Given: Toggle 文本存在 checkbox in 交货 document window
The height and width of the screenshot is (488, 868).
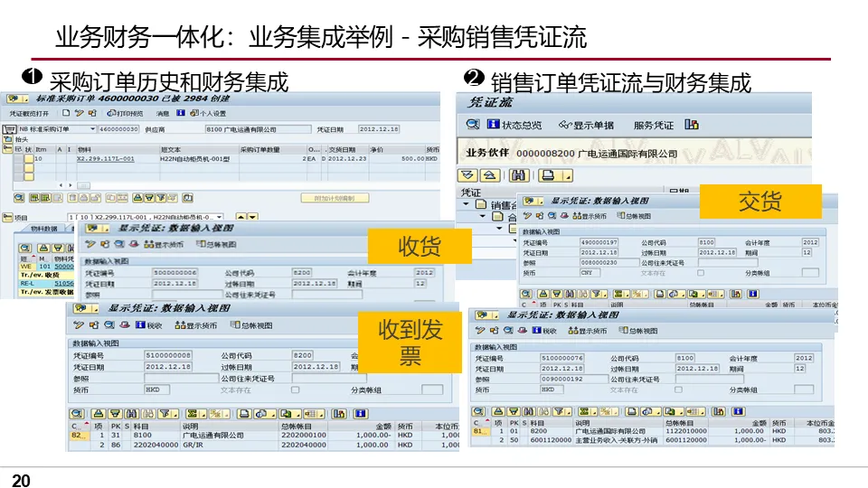Looking at the screenshot, I should 701,273.
